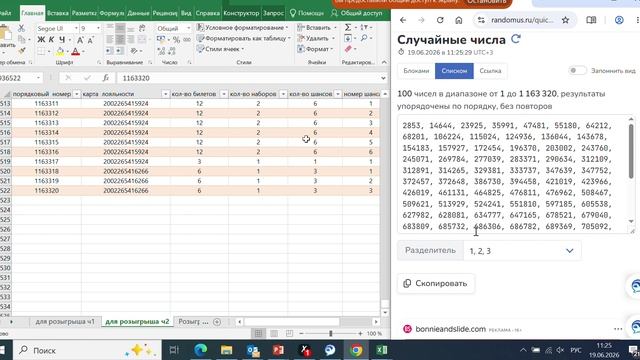Click Общий доступ share button
The height and width of the screenshot is (360, 640).
coord(357,13)
